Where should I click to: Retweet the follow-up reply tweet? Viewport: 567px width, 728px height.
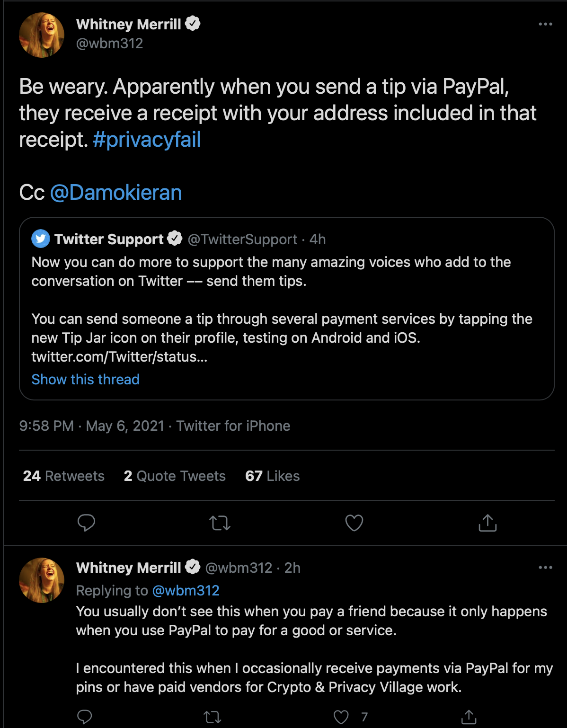[x=213, y=717]
